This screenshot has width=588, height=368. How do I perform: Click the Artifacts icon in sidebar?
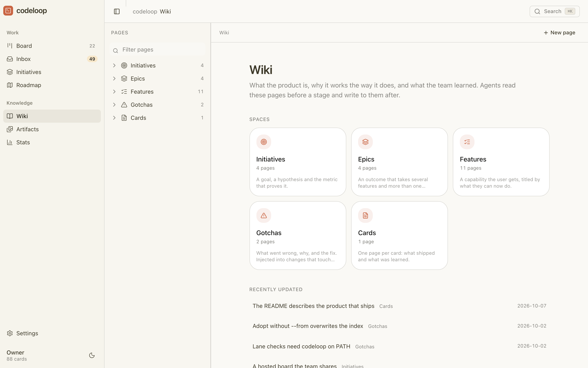[10, 129]
